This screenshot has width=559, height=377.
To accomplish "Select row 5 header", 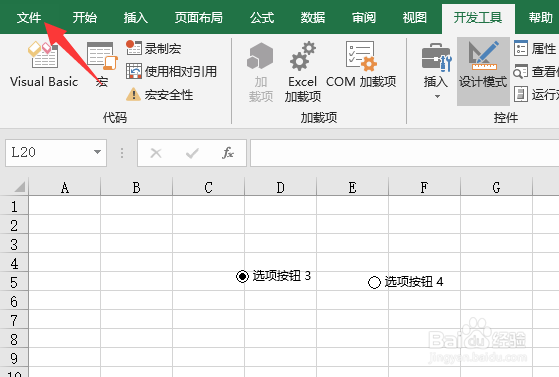I will (x=14, y=282).
